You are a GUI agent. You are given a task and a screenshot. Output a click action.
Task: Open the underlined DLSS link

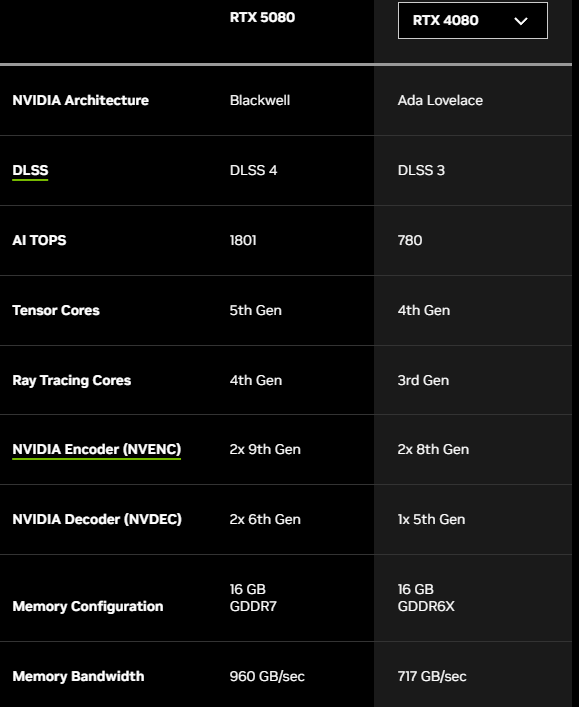click(x=30, y=170)
